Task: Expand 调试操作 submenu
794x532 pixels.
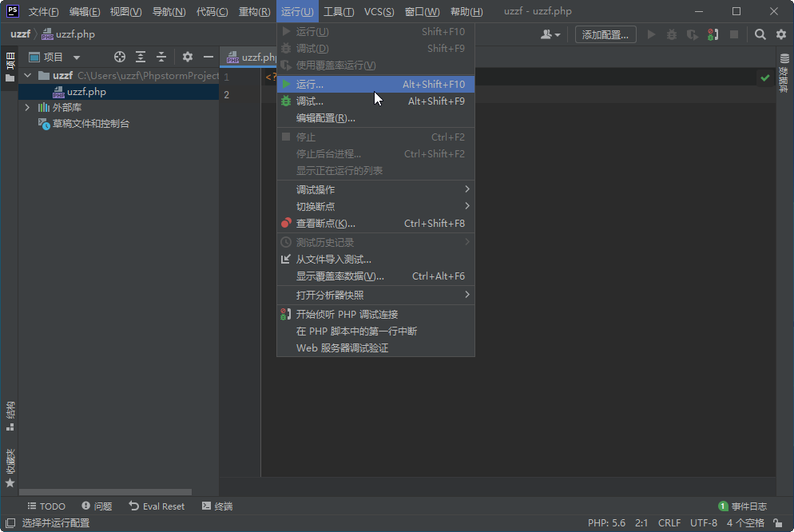Action: click(375, 190)
